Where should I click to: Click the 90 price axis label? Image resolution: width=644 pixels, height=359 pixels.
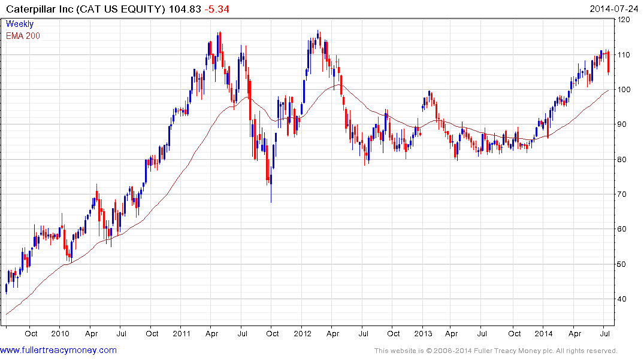(622, 124)
